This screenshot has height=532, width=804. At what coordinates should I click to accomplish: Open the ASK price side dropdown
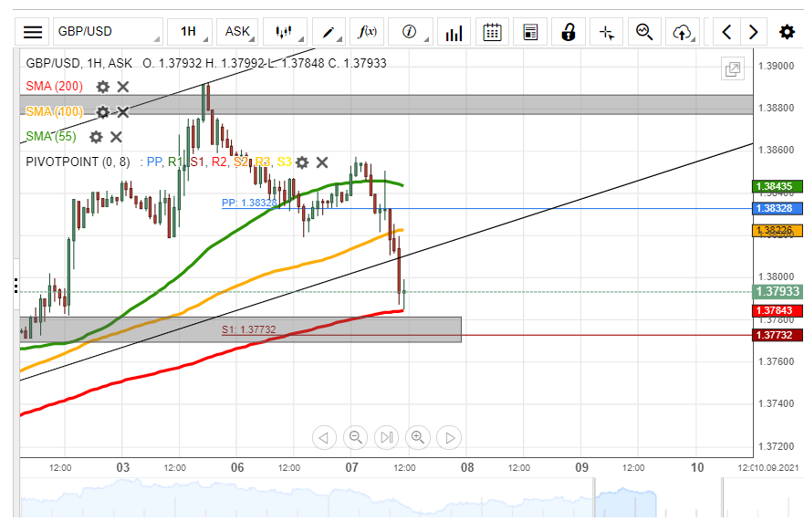[241, 32]
